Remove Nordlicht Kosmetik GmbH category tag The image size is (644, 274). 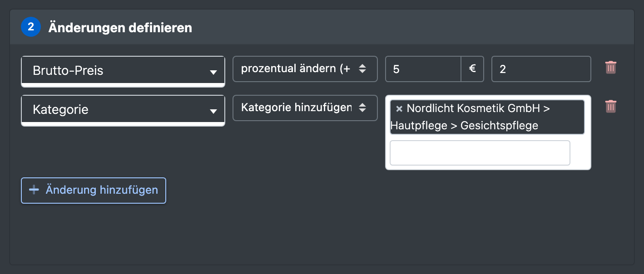click(x=399, y=109)
